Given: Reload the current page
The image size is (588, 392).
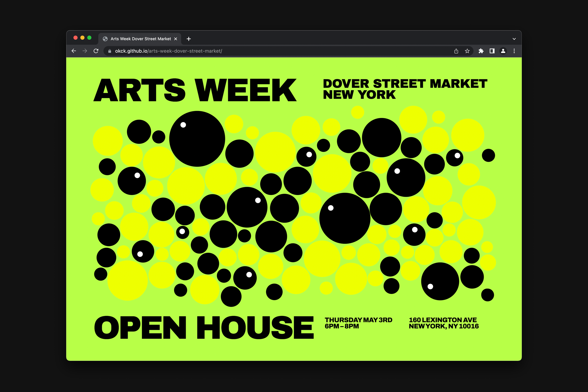Looking at the screenshot, I should coord(96,51).
